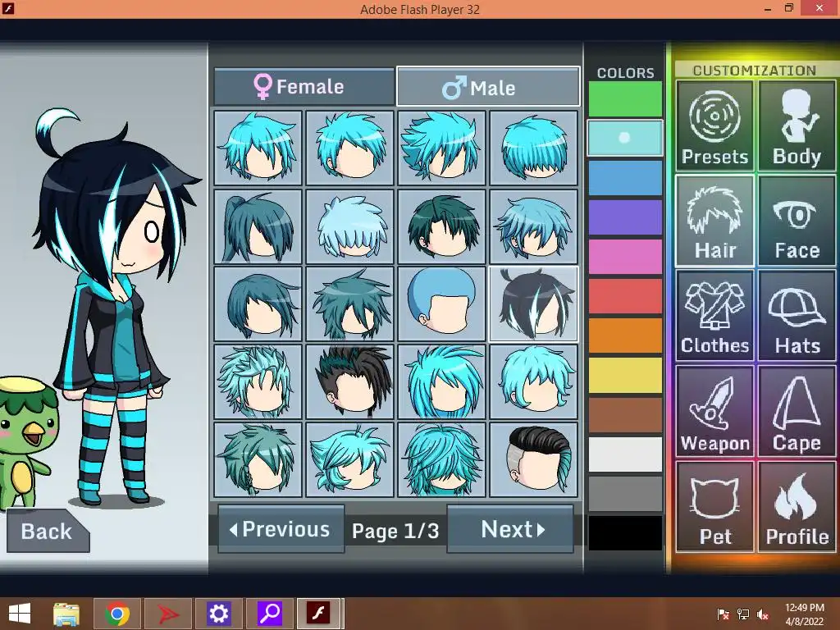
Task: Go to the Previous hair page
Action: tap(281, 529)
